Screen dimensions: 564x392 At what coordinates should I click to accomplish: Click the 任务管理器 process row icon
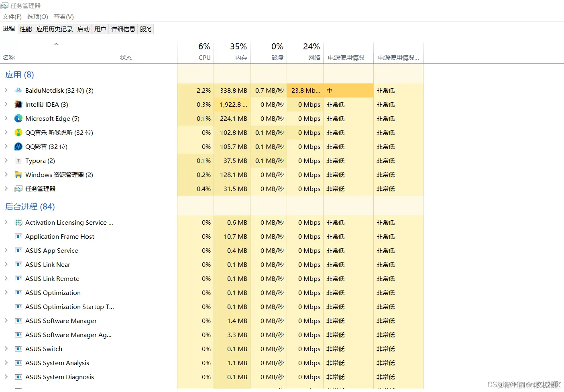coord(18,189)
